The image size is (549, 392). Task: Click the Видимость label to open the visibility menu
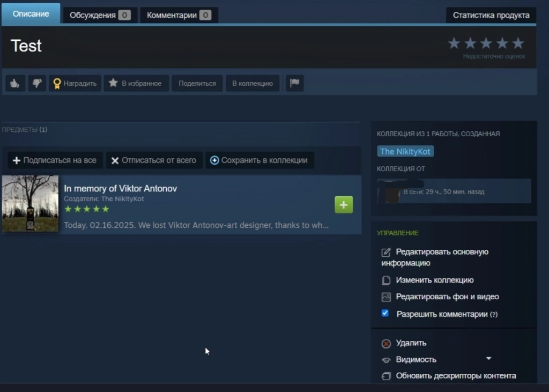coord(416,359)
